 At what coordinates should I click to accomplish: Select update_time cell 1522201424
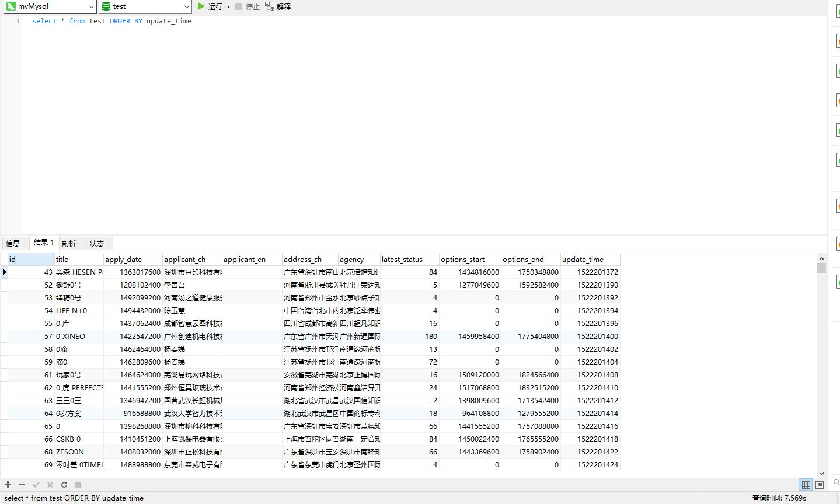point(590,465)
